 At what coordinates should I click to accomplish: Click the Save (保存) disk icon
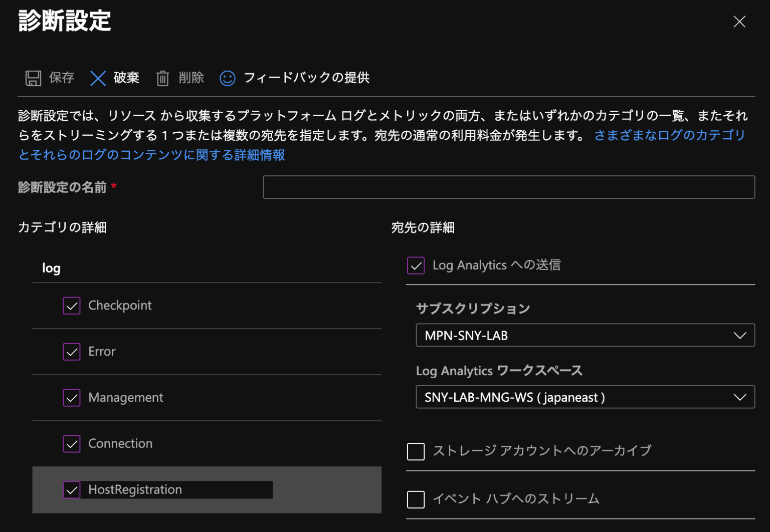coord(33,78)
